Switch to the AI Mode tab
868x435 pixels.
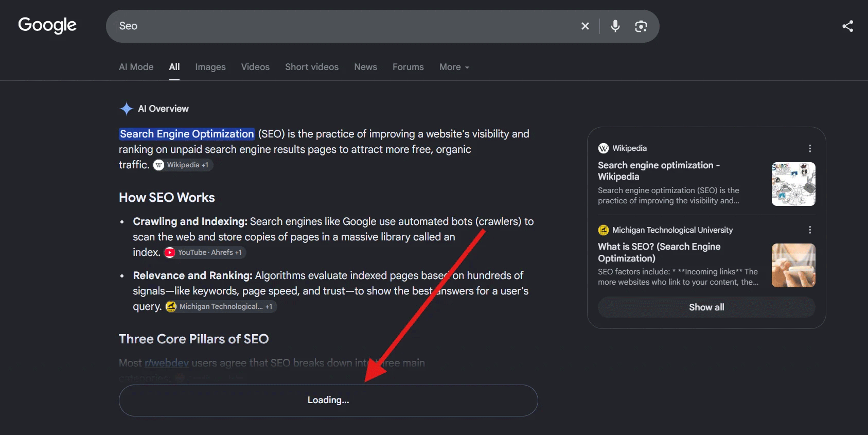[136, 67]
